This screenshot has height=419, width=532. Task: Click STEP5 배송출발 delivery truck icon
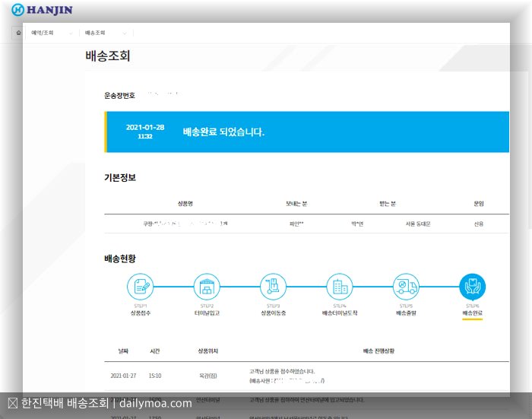406,287
